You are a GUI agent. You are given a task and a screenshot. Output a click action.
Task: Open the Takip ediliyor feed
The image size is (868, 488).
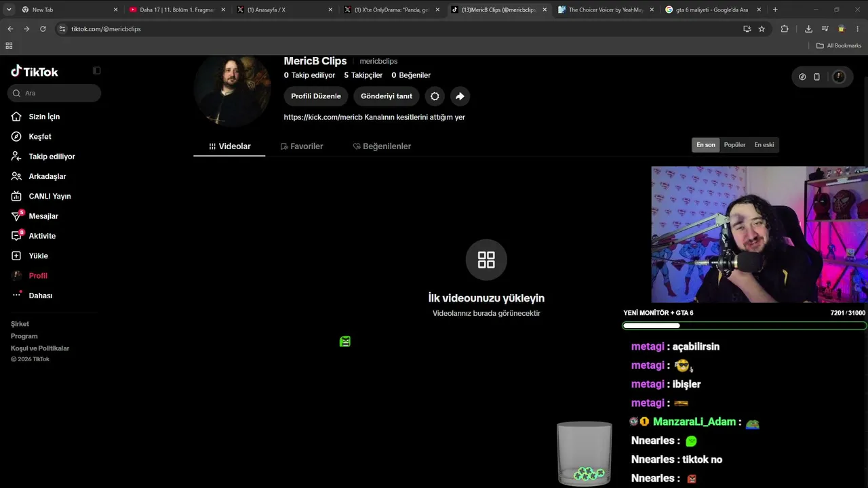pos(43,157)
